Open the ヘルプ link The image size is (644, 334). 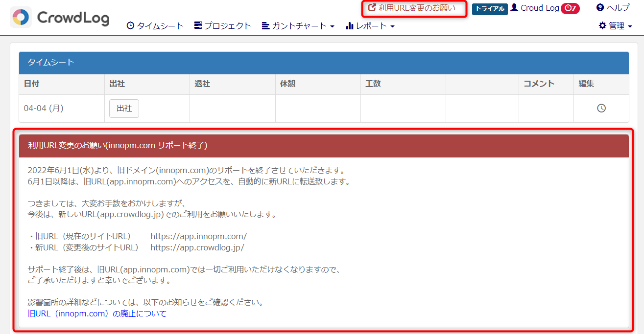pos(613,8)
